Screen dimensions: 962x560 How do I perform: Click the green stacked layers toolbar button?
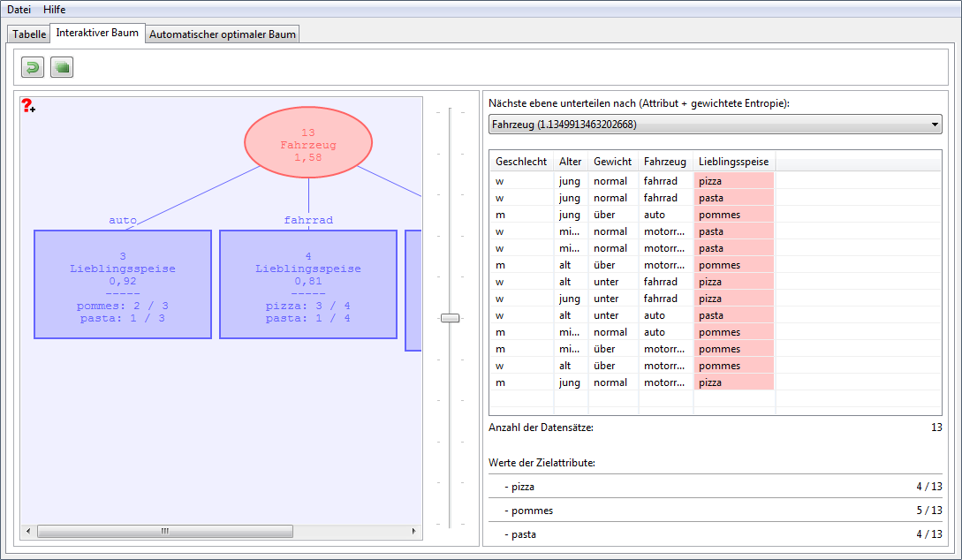tap(62, 67)
